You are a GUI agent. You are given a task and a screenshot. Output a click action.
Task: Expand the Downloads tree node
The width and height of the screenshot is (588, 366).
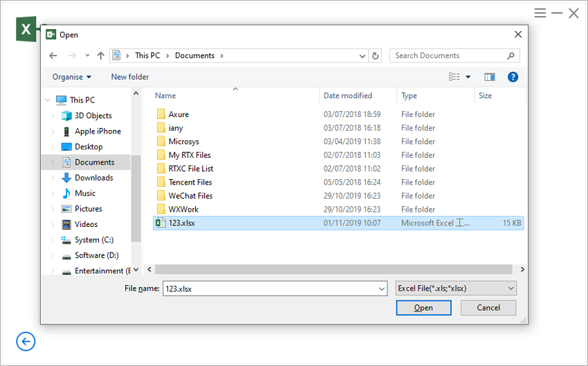click(x=53, y=178)
